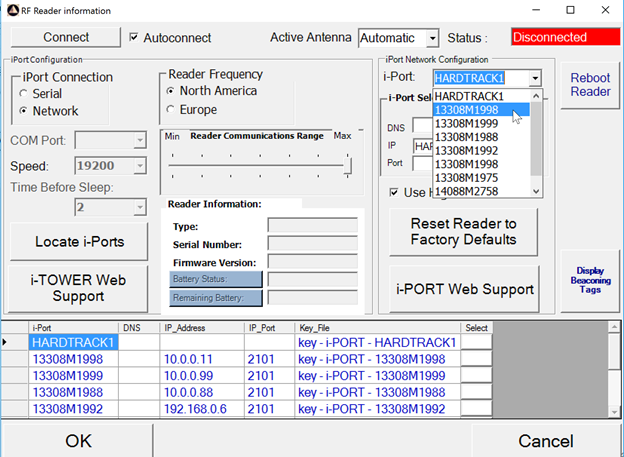Click Reset Reader to Factory Defaults
The width and height of the screenshot is (624, 457).
[464, 232]
